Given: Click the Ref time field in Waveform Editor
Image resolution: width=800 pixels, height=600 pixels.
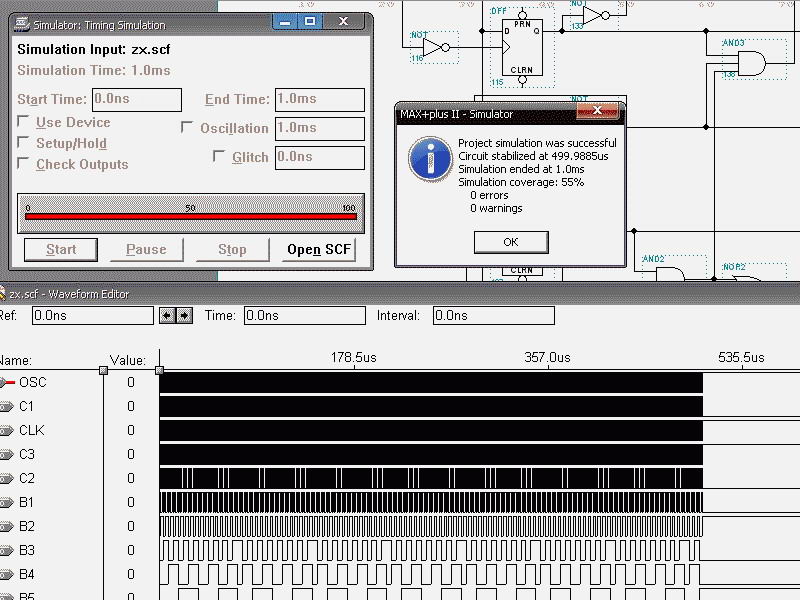Looking at the screenshot, I should [x=92, y=316].
